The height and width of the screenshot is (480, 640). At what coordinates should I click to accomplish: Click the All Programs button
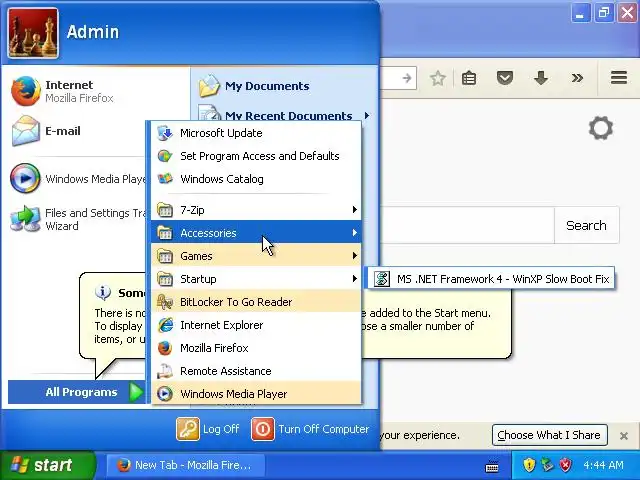pos(77,392)
